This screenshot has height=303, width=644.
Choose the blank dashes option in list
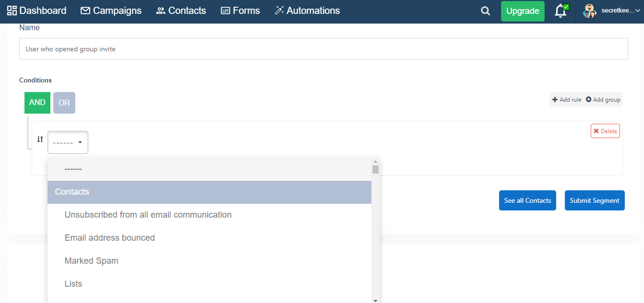[209, 169]
